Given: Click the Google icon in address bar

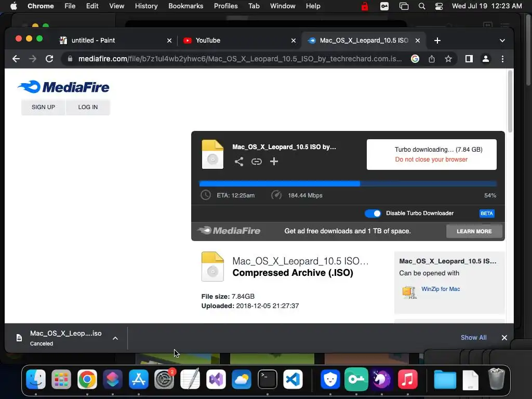Looking at the screenshot, I should pyautogui.click(x=415, y=59).
